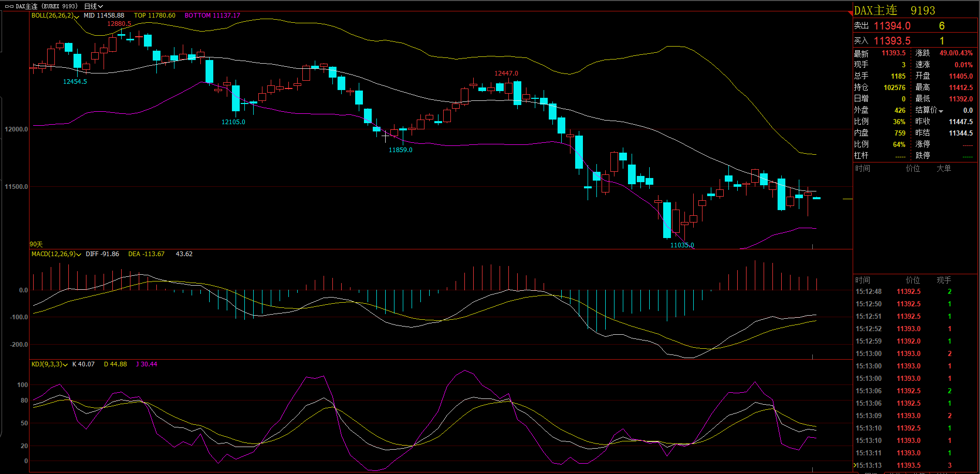
Task: Click the 最新 value 11393.5
Action: coord(894,53)
